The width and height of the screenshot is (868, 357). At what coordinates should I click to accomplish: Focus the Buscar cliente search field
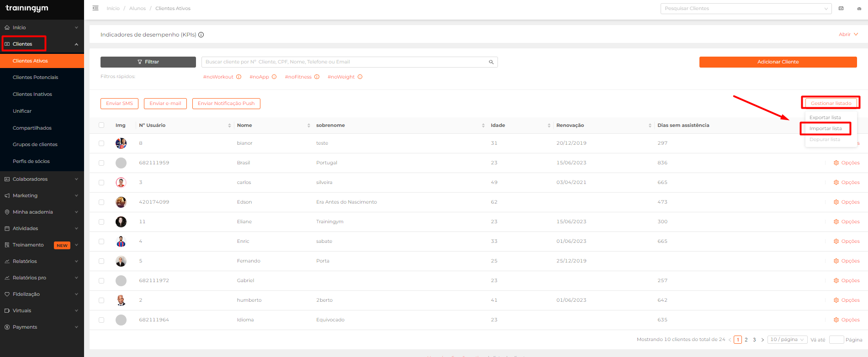349,62
